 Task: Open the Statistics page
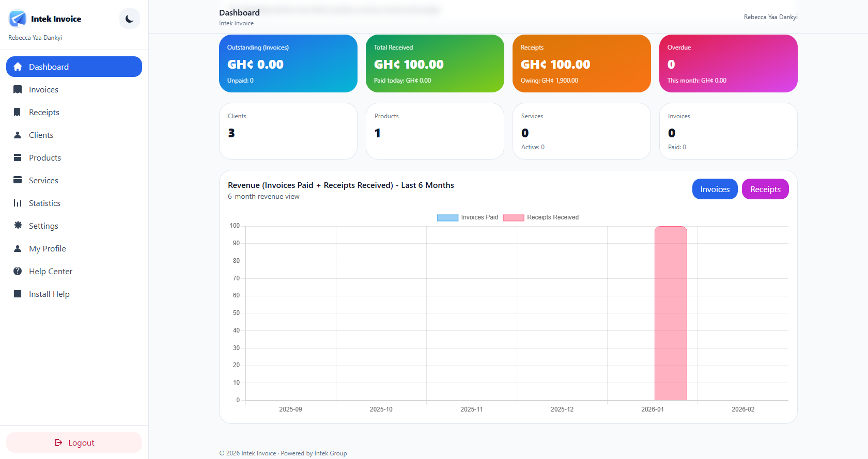pyautogui.click(x=74, y=203)
